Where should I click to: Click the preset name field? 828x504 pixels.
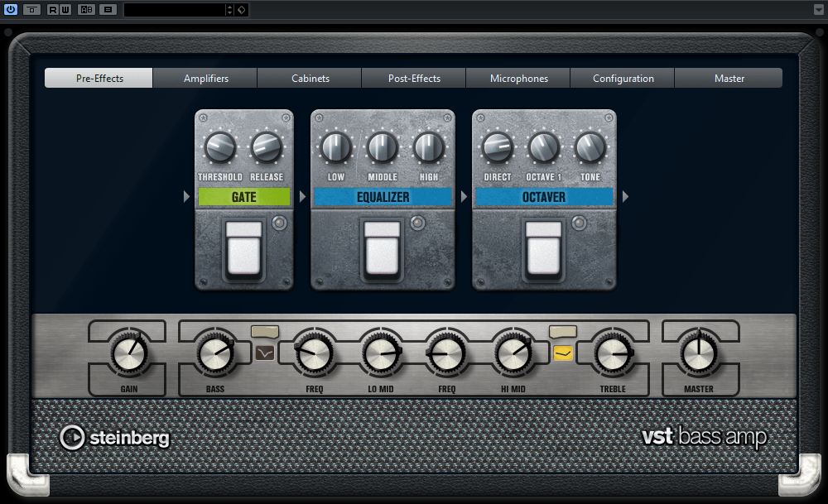tap(174, 10)
